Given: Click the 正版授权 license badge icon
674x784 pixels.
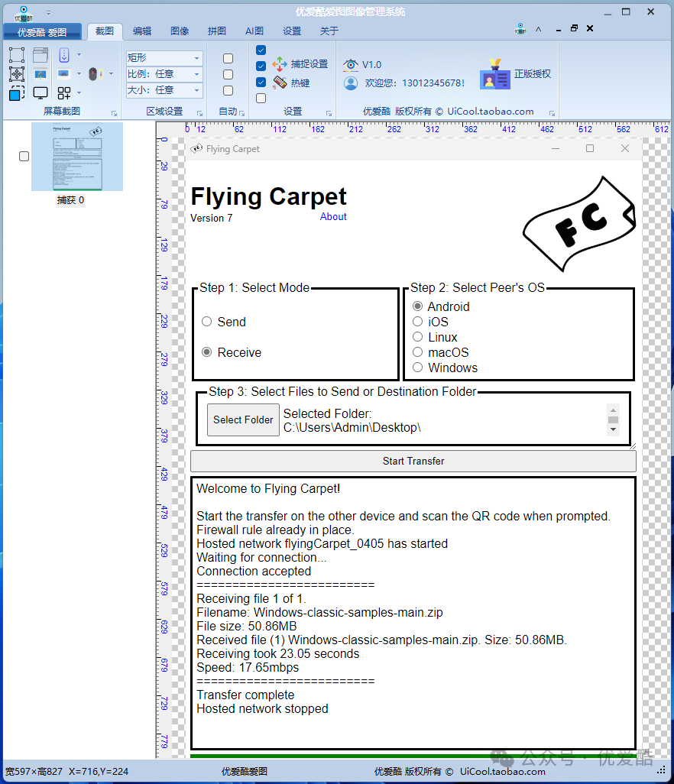Looking at the screenshot, I should pyautogui.click(x=495, y=74).
